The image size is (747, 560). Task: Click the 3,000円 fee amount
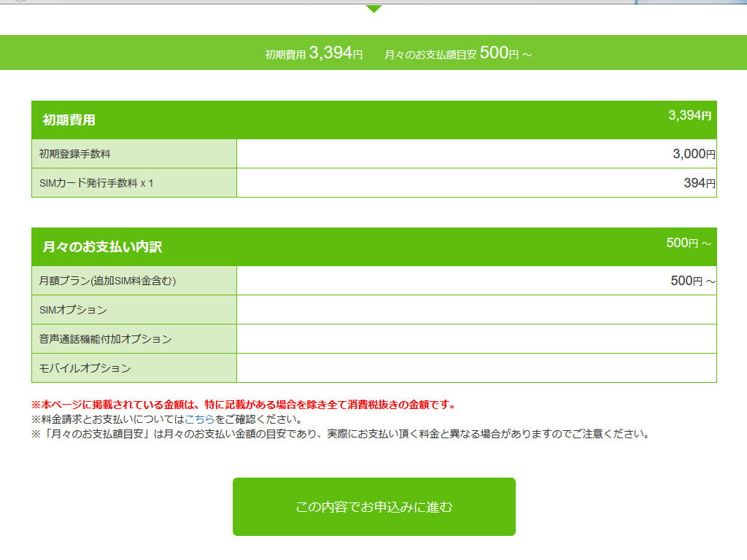pyautogui.click(x=694, y=154)
